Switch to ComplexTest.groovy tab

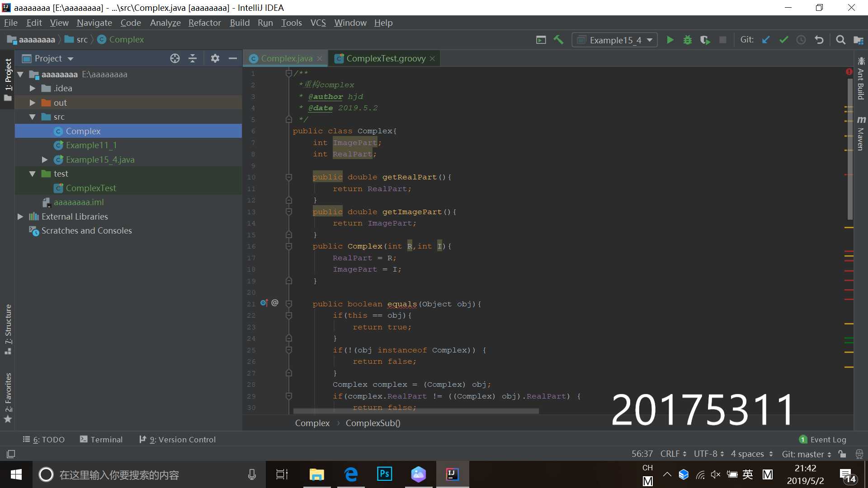coord(385,58)
